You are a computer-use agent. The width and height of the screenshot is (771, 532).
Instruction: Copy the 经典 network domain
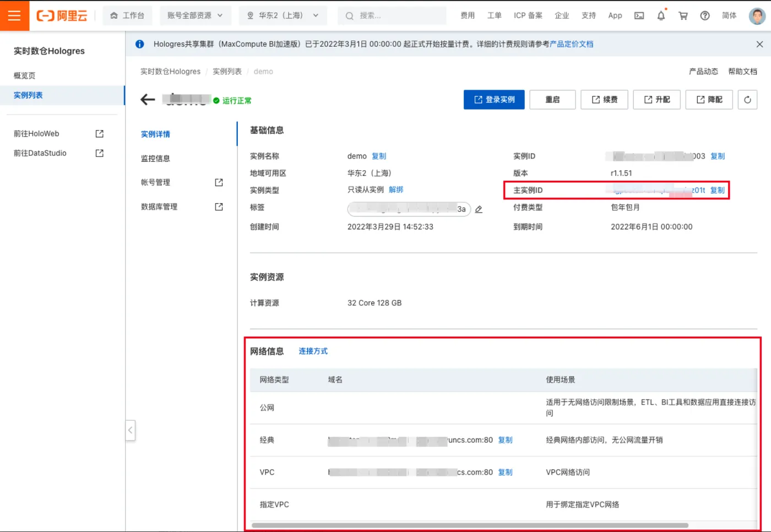(505, 440)
